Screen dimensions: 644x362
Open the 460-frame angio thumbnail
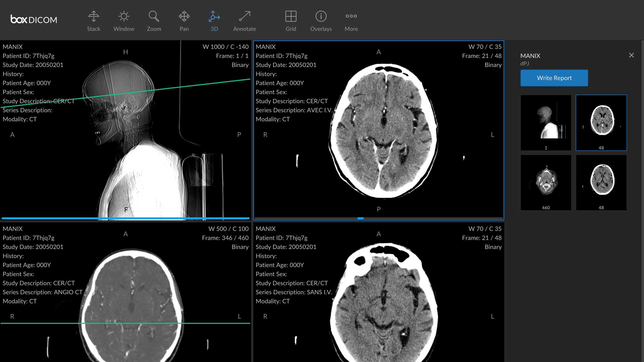[546, 183]
